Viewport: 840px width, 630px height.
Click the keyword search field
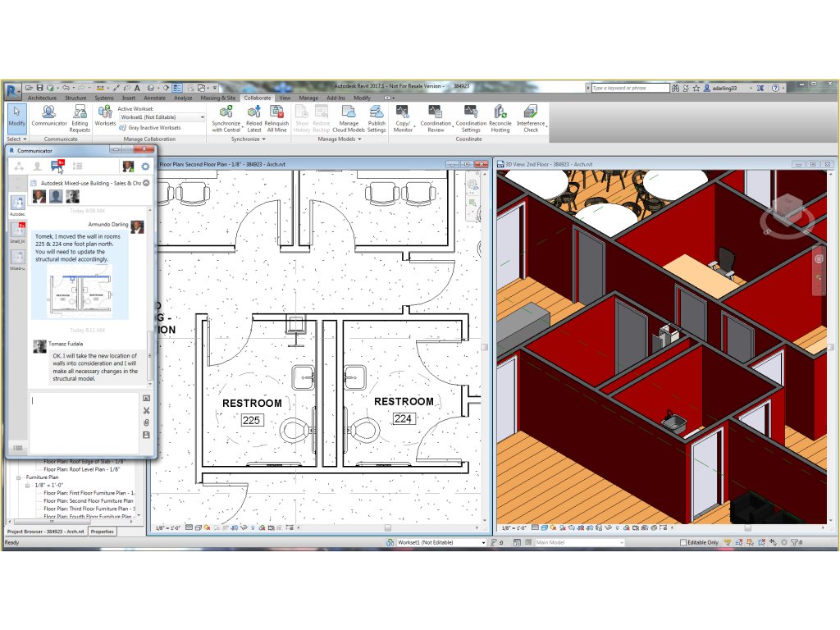point(631,88)
